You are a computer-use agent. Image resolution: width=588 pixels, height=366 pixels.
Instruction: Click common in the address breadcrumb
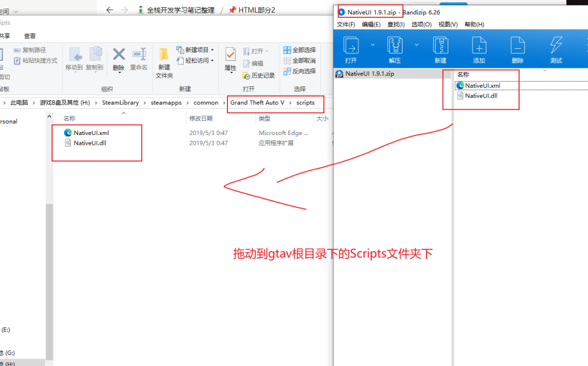(x=206, y=102)
